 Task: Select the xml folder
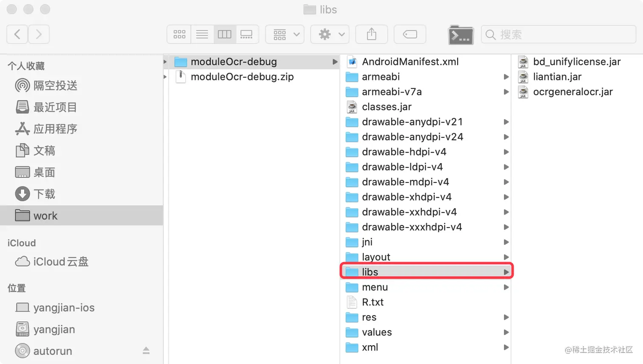click(425, 347)
